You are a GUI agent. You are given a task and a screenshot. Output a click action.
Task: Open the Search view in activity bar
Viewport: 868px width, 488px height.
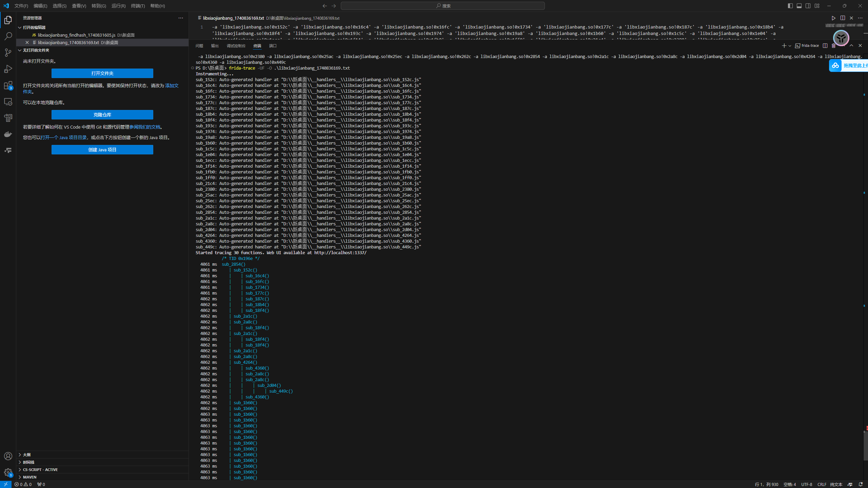tap(8, 36)
